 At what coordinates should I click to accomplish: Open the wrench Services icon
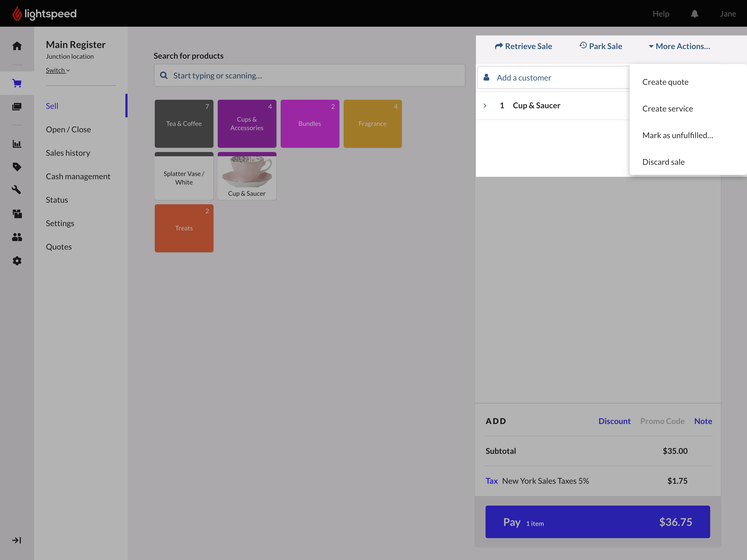pos(17,190)
